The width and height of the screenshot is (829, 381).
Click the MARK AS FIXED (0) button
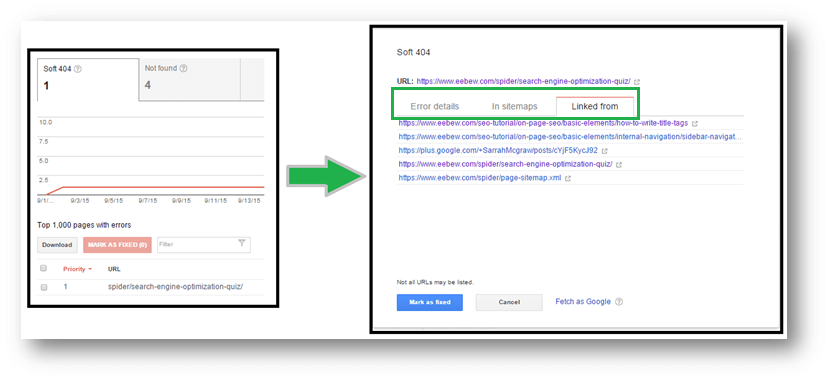coord(117,245)
